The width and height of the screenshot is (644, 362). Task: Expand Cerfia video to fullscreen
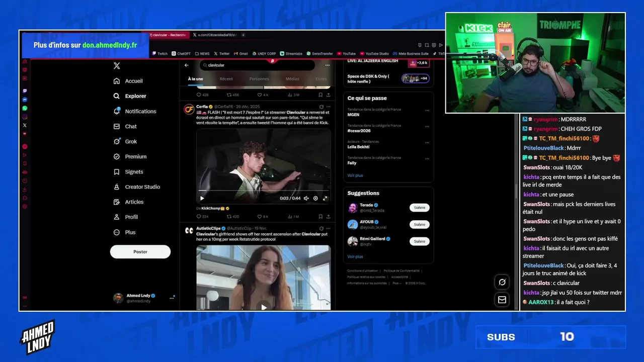325,198
